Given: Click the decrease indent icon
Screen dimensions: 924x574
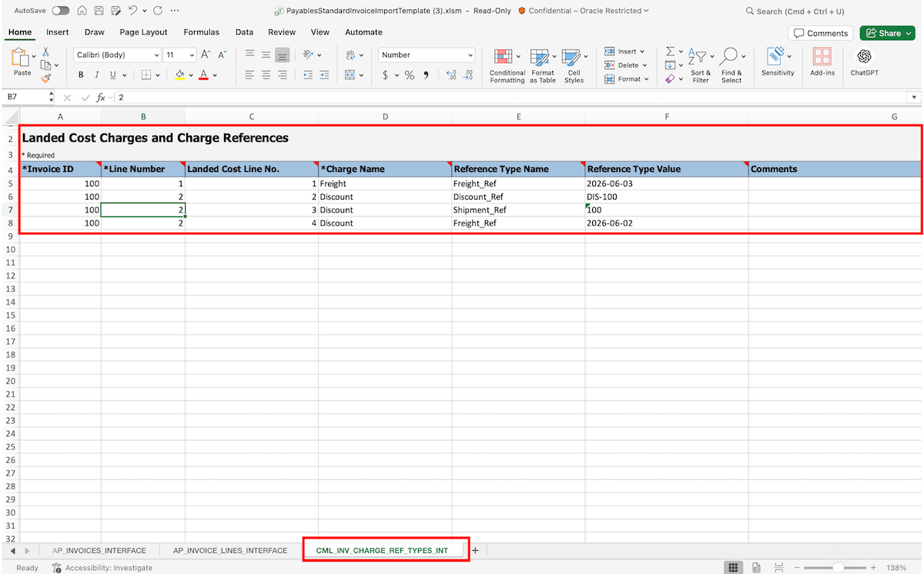Looking at the screenshot, I should 308,75.
